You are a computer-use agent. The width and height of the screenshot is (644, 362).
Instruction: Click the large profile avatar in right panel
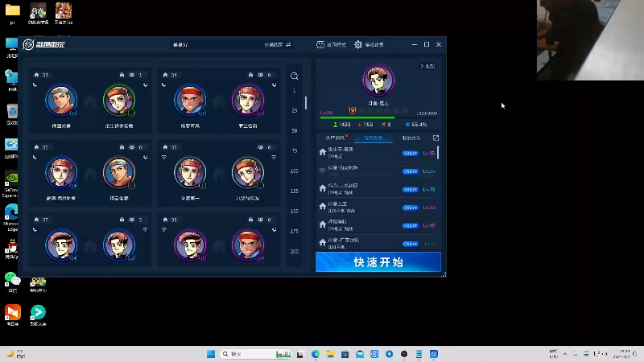pos(378,80)
